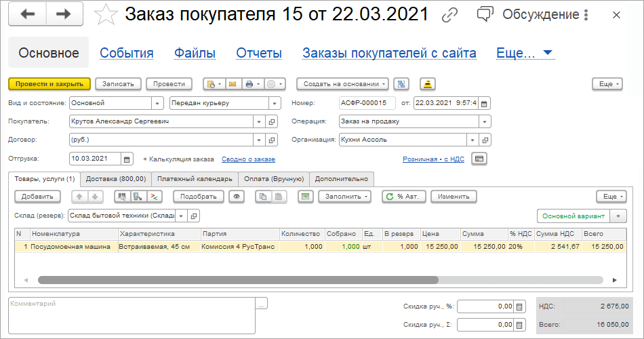Copy link using the chain icon
The width and height of the screenshot is (644, 339).
pyautogui.click(x=449, y=15)
